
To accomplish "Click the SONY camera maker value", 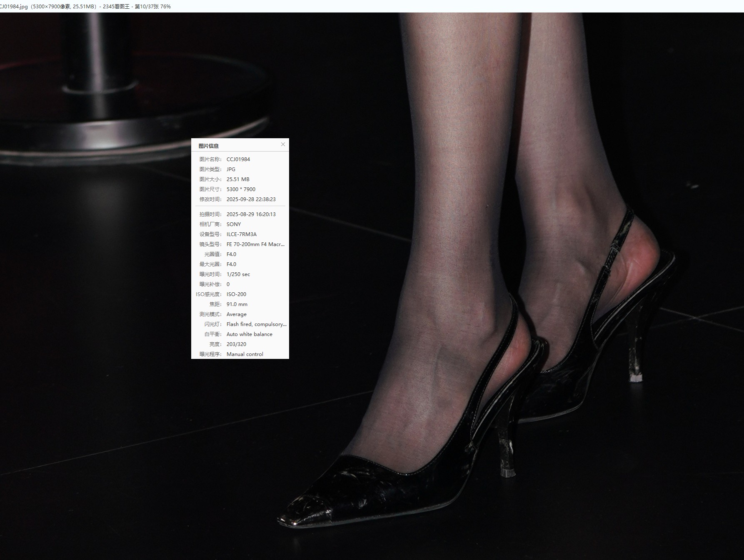I will click(234, 224).
